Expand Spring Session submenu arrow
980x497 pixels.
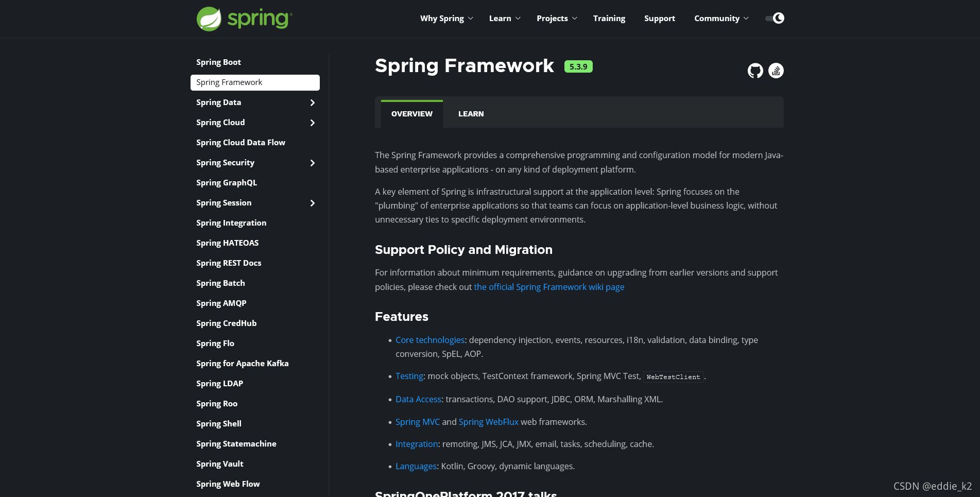(313, 203)
